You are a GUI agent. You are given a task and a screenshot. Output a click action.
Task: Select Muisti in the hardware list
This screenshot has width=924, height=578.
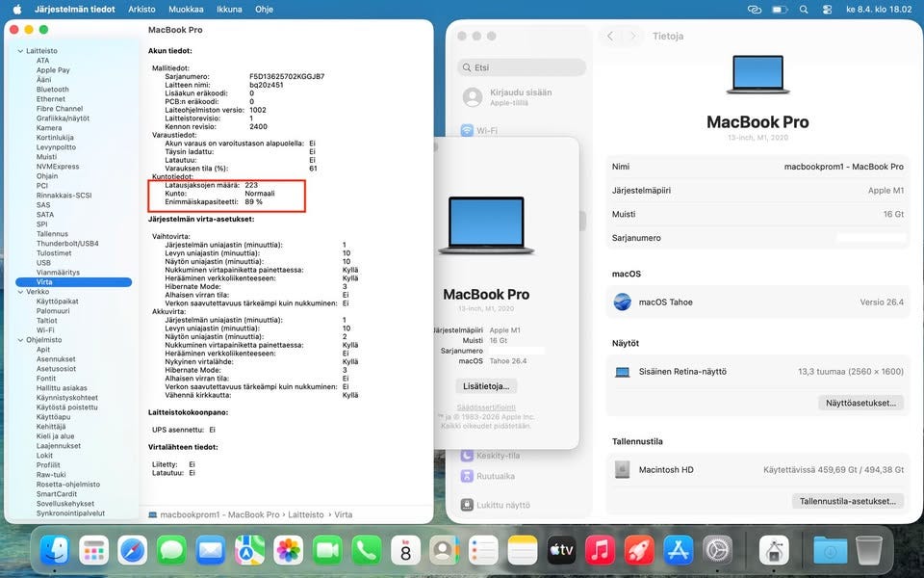tap(46, 157)
